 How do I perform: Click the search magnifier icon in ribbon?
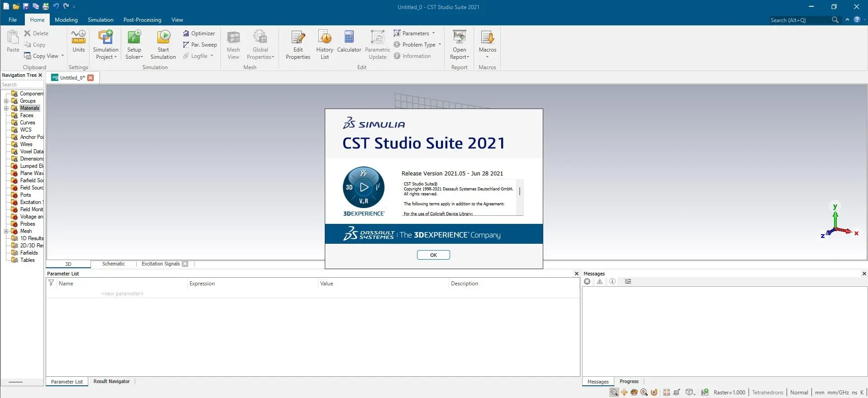(x=835, y=20)
